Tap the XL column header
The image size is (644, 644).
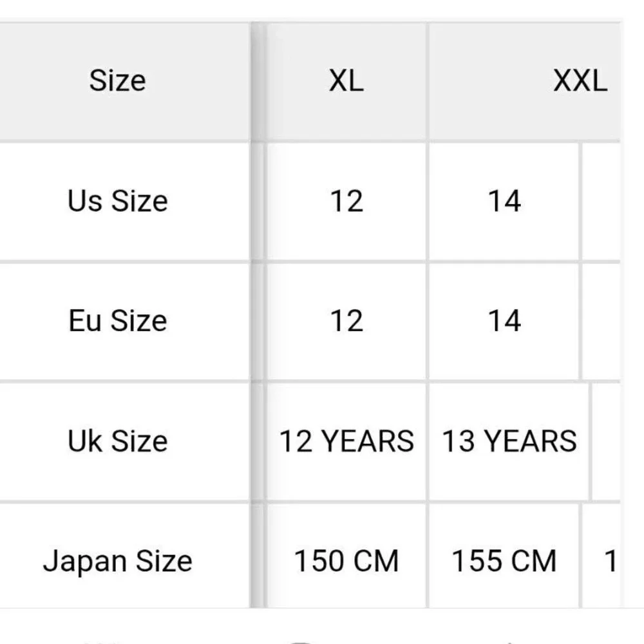(x=346, y=81)
